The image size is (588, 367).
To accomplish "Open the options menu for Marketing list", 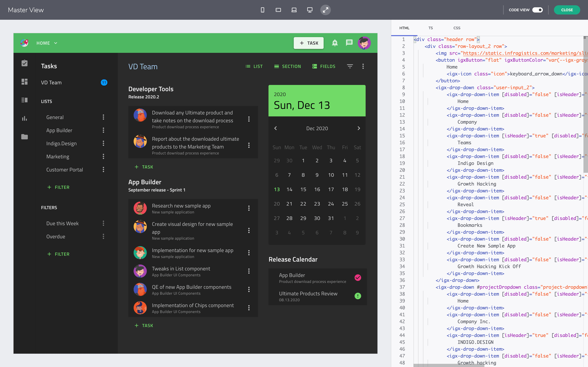I will point(104,157).
